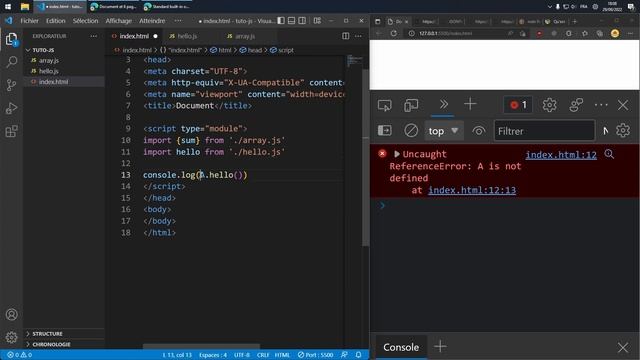Open the Explorer view in activity bar
Viewport: 640px width, 360px height.
11,39
